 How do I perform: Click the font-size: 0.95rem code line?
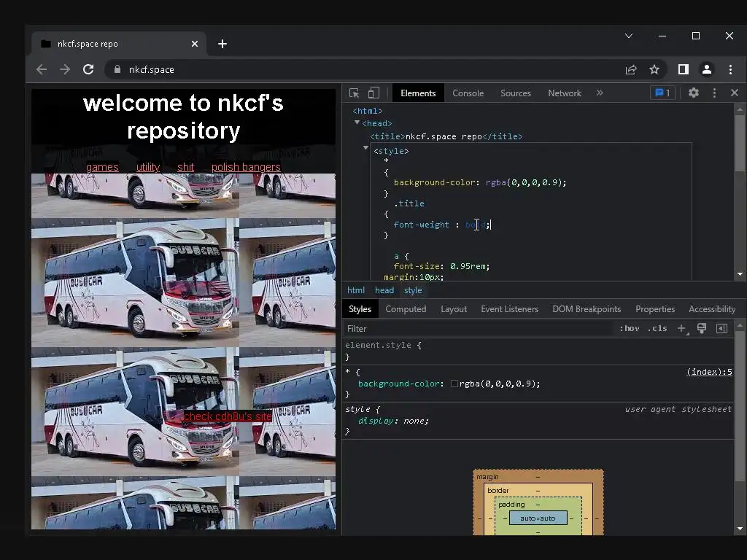tap(441, 266)
